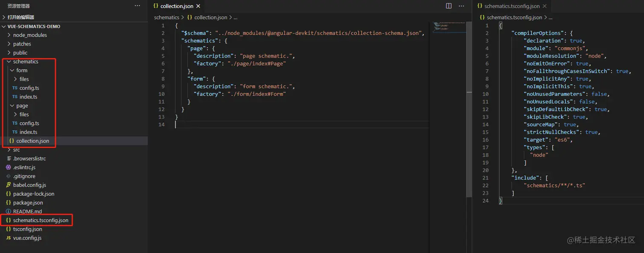Open tsconfig.json in the explorer
The image size is (644, 253).
coord(27,229)
